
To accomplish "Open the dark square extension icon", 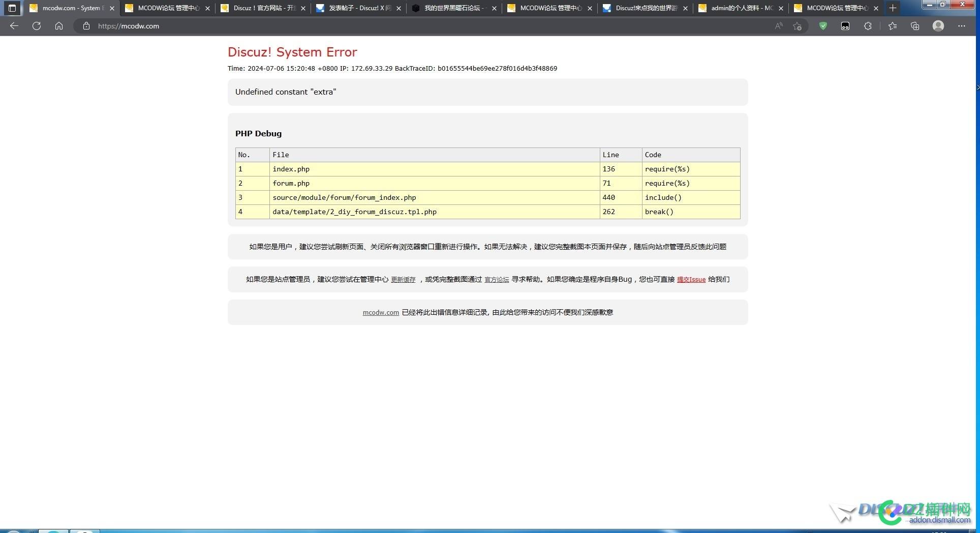I will pos(845,26).
